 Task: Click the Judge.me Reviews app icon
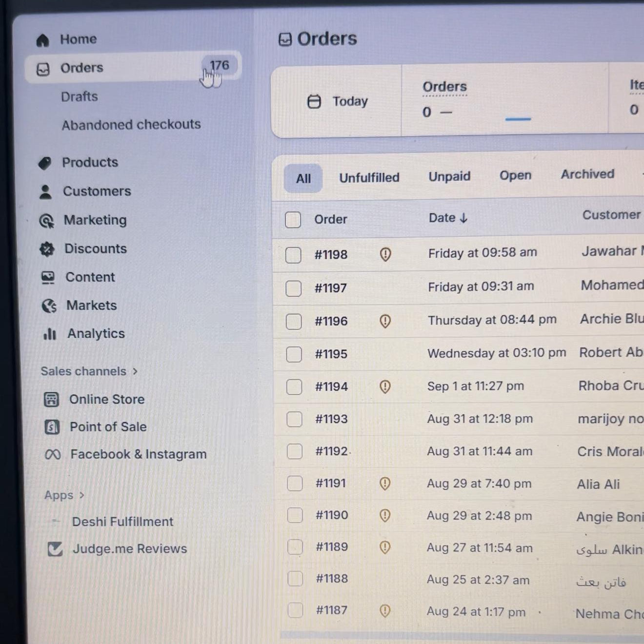click(55, 549)
